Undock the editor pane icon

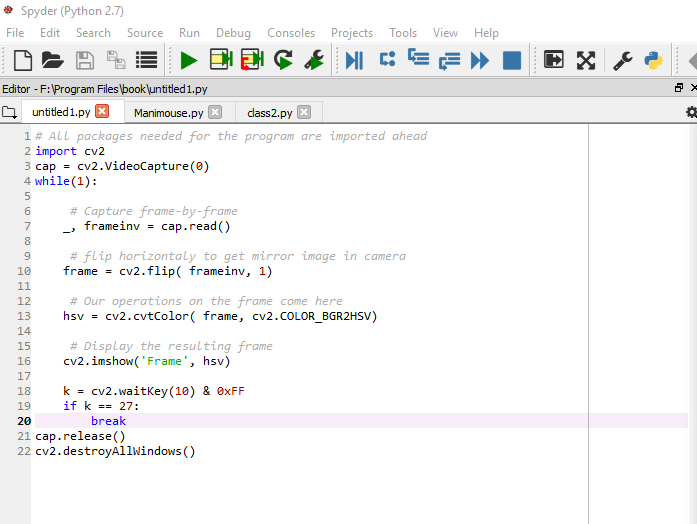[679, 88]
